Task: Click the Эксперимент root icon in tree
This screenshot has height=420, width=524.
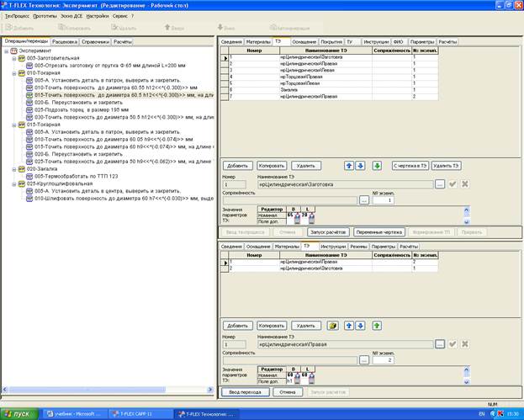Action: click(x=13, y=51)
